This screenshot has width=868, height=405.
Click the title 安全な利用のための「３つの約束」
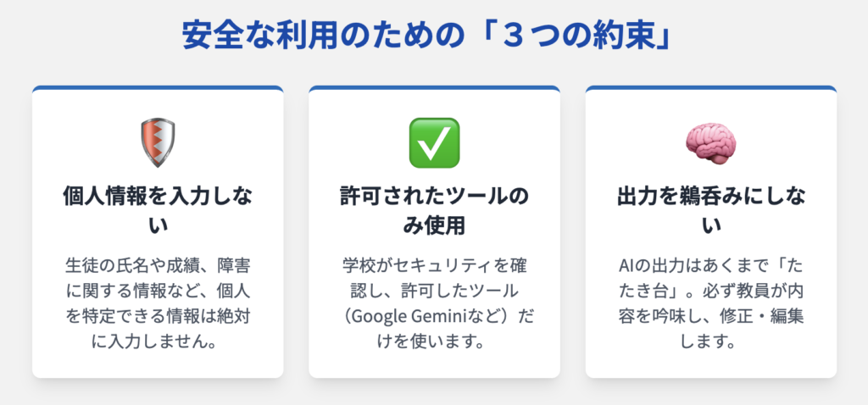click(427, 36)
